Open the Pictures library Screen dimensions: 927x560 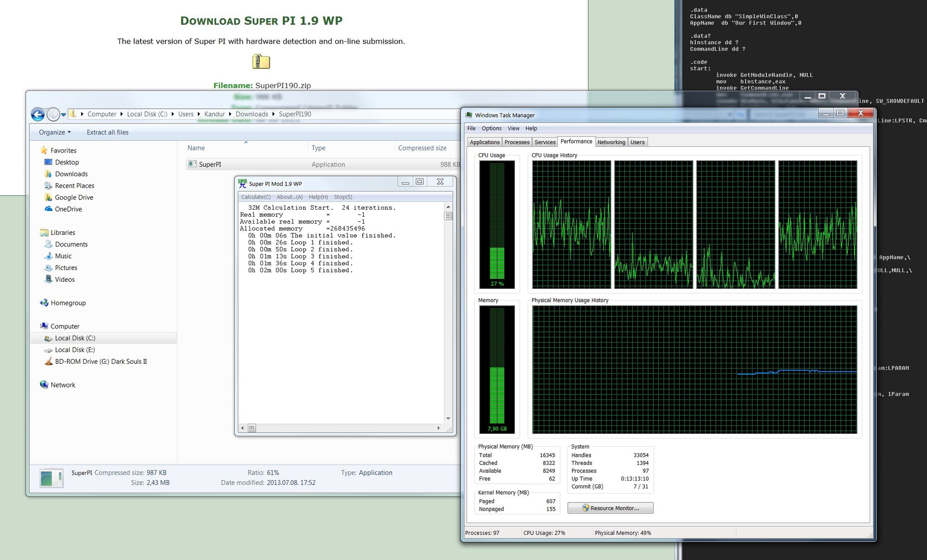tap(66, 268)
